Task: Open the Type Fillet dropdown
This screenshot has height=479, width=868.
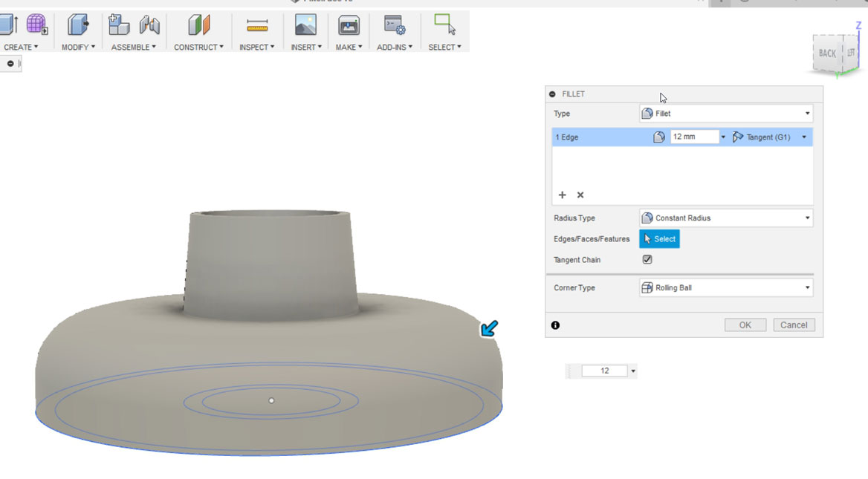Action: (726, 114)
